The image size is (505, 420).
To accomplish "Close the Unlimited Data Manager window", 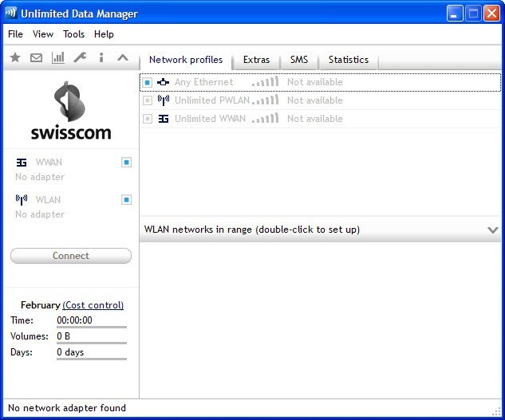I will pyautogui.click(x=491, y=14).
